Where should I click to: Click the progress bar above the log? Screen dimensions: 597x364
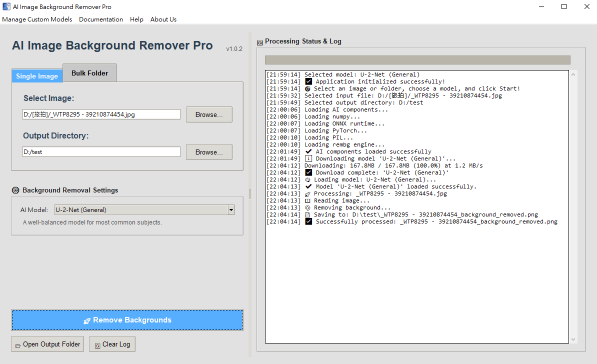pos(417,60)
